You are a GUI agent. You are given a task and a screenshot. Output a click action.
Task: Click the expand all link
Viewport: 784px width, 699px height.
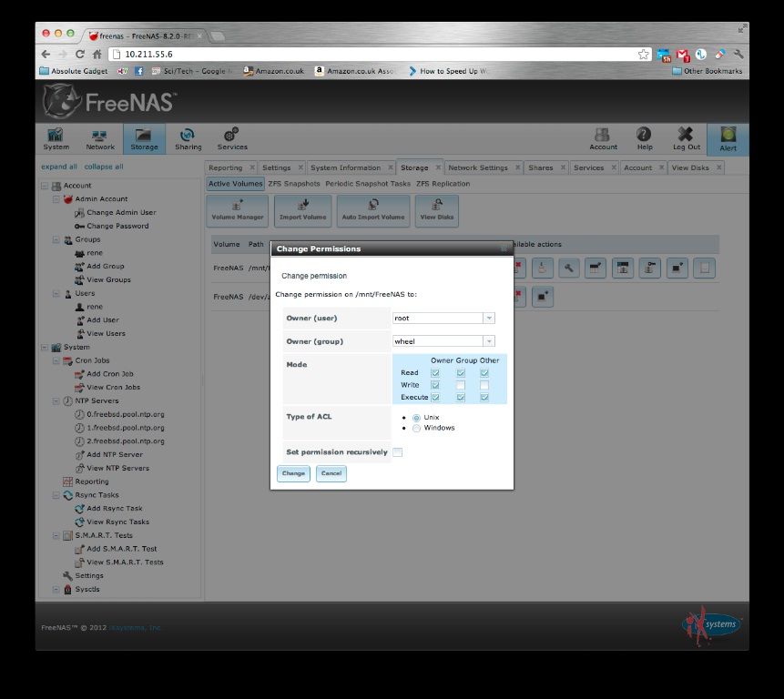(59, 167)
